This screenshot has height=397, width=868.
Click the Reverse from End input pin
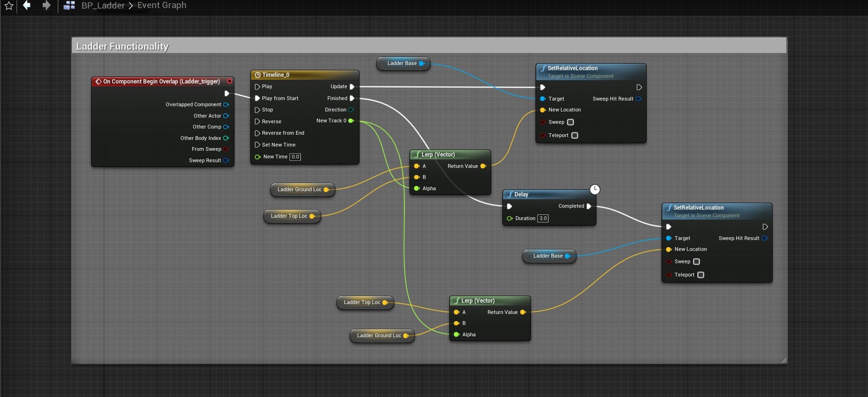pyautogui.click(x=257, y=133)
